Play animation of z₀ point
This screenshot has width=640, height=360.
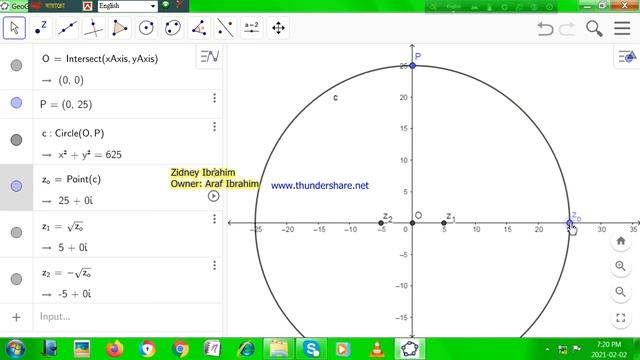click(213, 196)
